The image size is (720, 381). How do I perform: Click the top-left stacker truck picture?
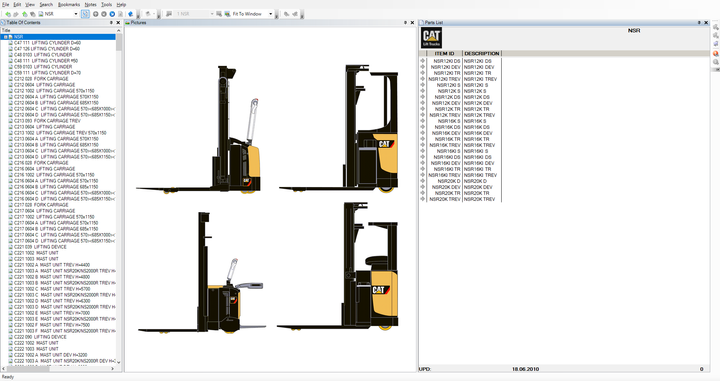point(199,130)
